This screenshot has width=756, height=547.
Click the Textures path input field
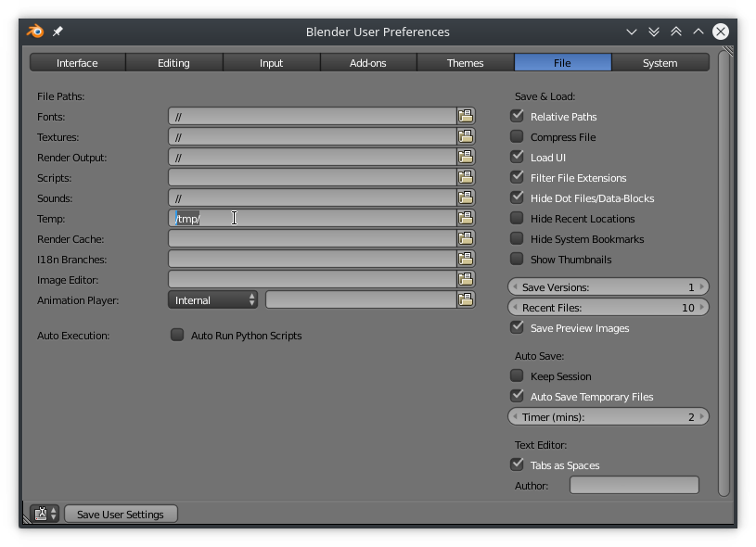pyautogui.click(x=313, y=136)
